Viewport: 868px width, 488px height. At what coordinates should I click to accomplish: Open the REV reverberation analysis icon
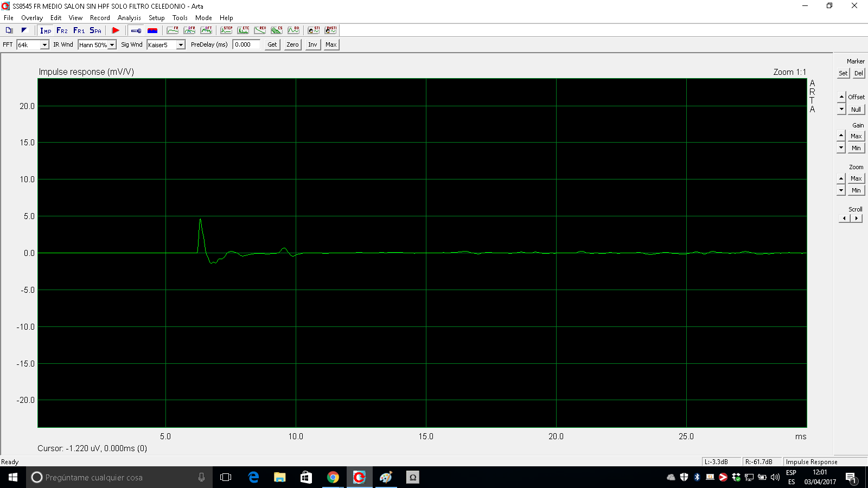click(x=260, y=30)
